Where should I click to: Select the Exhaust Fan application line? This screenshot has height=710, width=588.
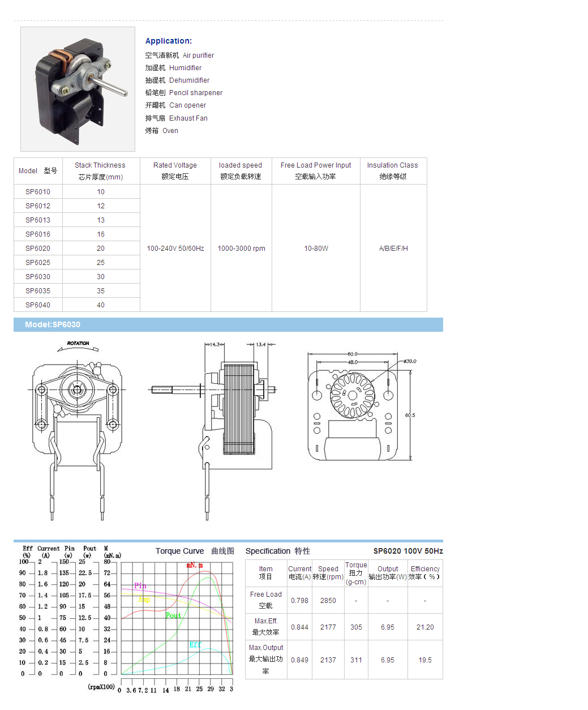click(x=176, y=118)
